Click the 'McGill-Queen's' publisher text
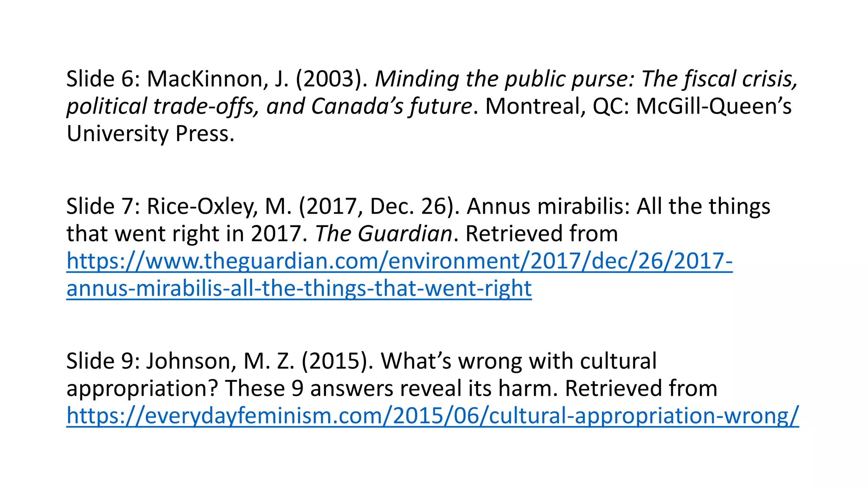868x488 pixels. point(714,107)
